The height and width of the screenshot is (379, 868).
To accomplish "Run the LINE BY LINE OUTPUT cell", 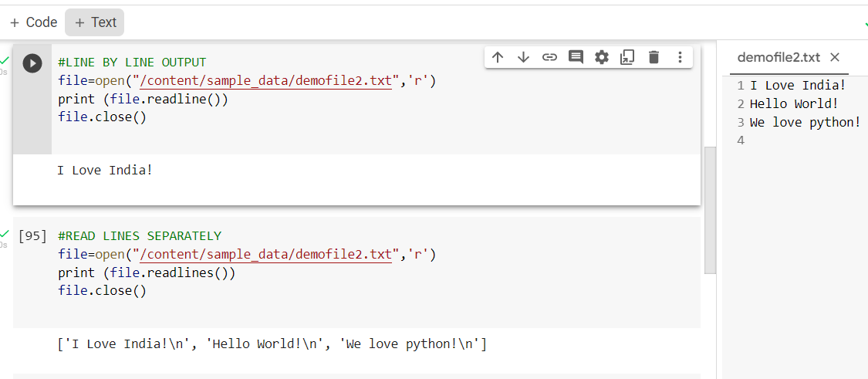I will (32, 63).
